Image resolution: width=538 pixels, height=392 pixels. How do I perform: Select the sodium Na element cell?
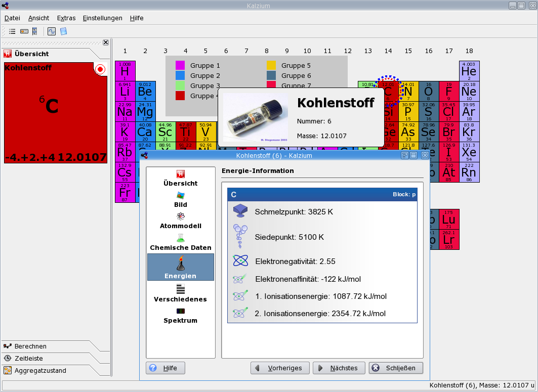(125, 111)
